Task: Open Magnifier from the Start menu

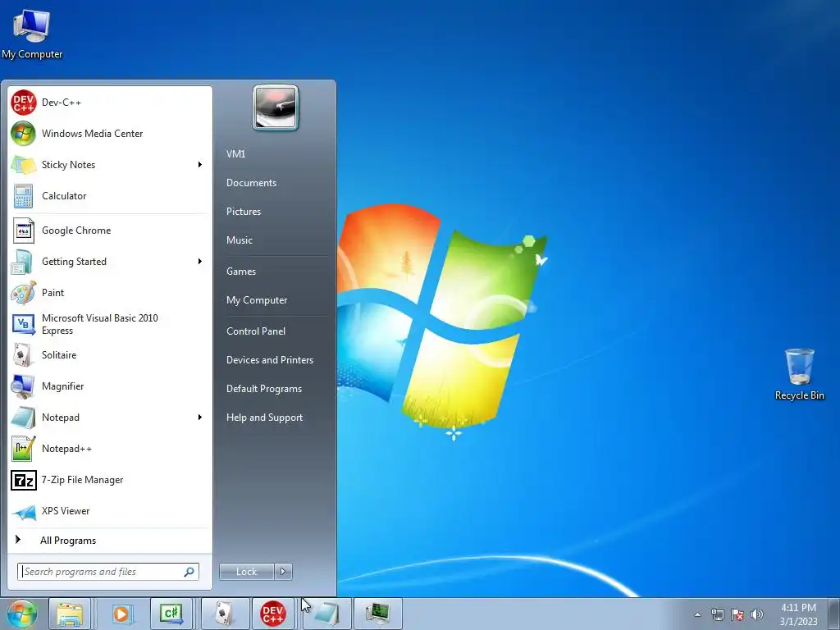Action: click(x=110, y=386)
